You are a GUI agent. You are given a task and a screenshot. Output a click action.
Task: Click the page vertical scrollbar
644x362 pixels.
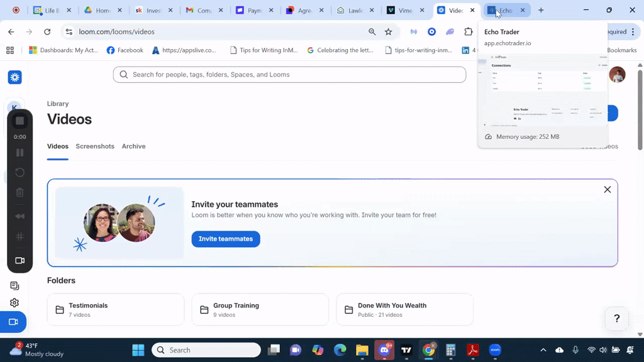[640, 110]
